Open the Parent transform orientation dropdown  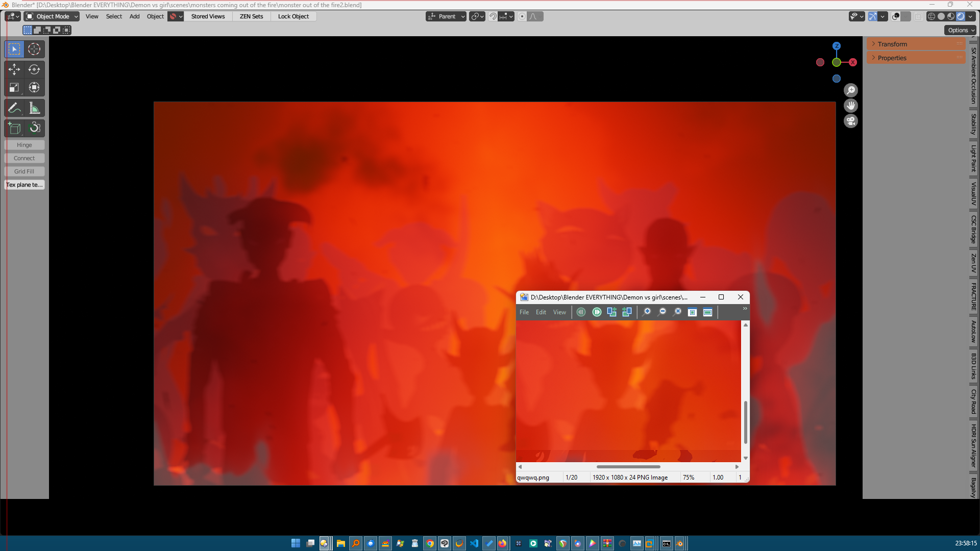446,16
